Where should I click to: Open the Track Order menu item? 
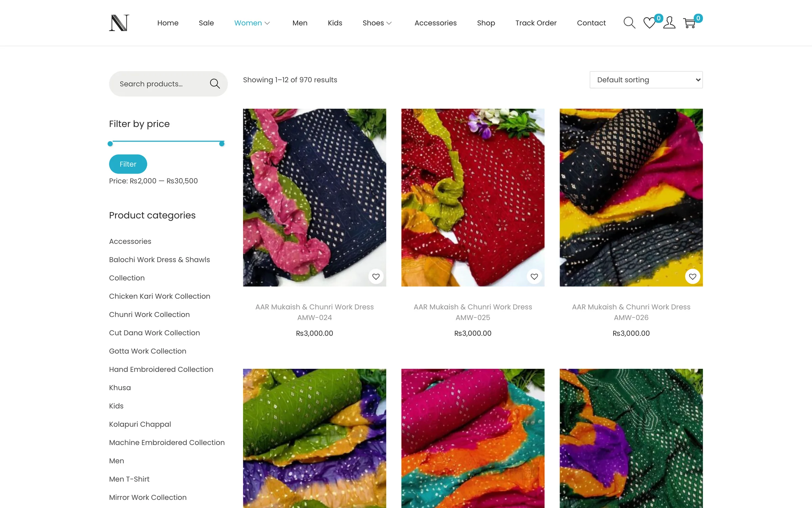[x=536, y=23]
